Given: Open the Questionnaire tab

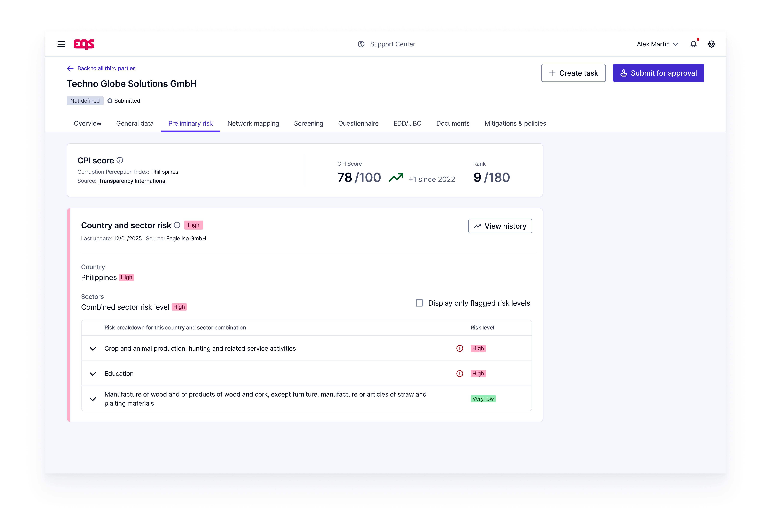Looking at the screenshot, I should [358, 123].
